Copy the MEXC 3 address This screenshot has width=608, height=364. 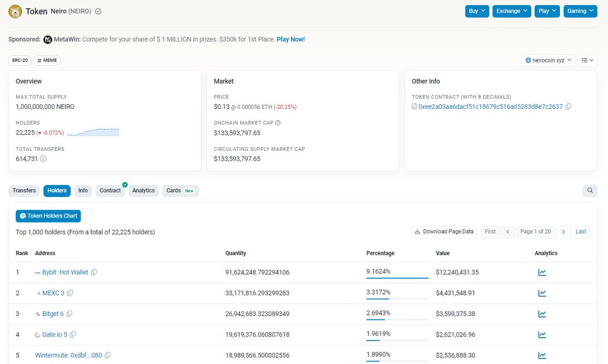click(x=70, y=293)
